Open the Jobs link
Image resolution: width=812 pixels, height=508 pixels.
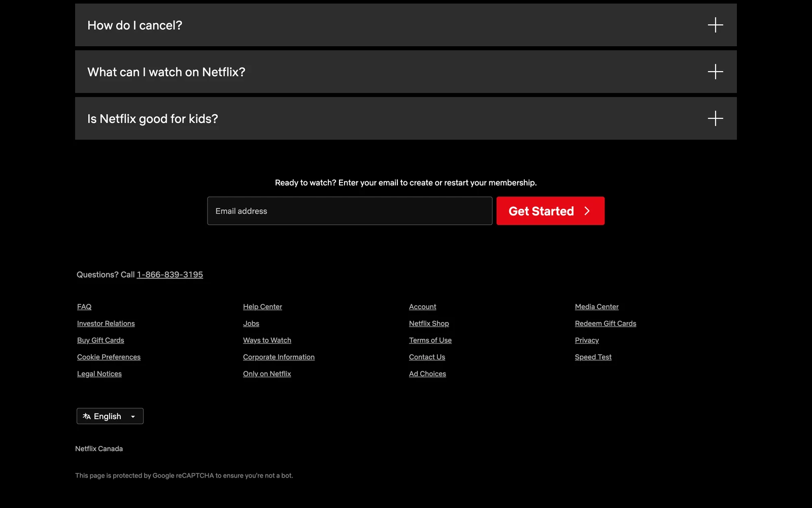coord(251,324)
